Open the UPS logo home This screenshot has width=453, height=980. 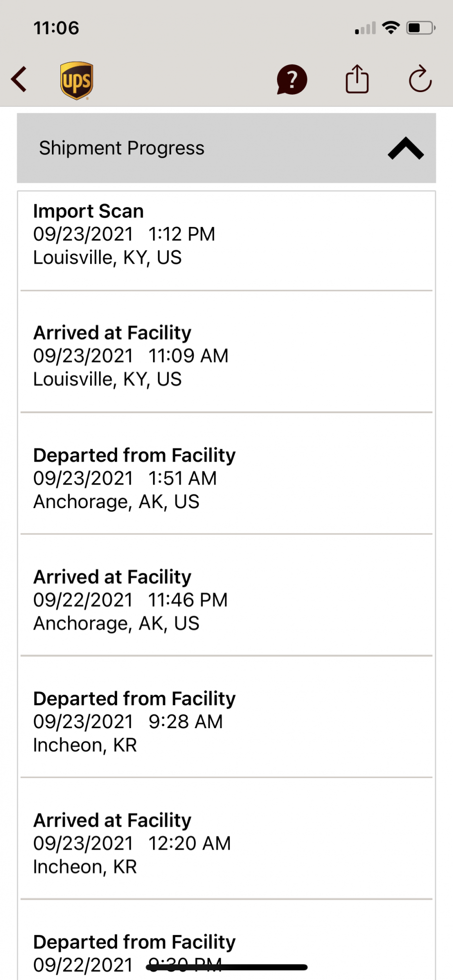[x=77, y=81]
